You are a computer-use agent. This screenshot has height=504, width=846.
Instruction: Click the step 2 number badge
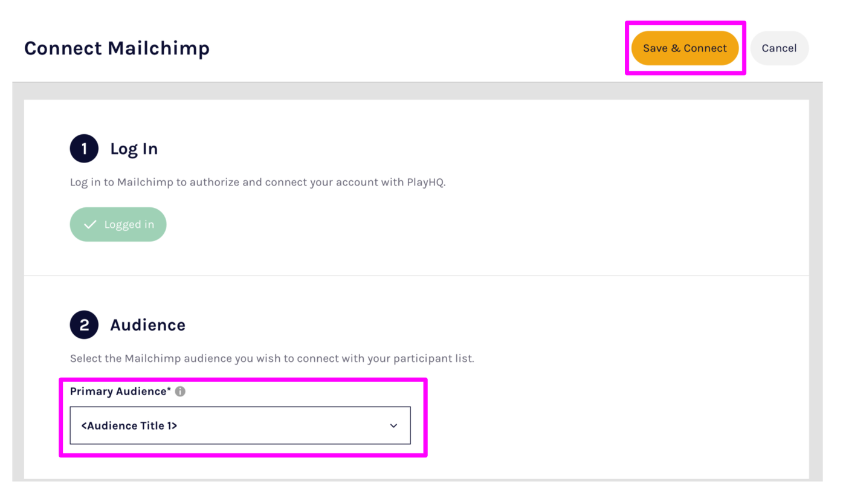[x=84, y=325]
